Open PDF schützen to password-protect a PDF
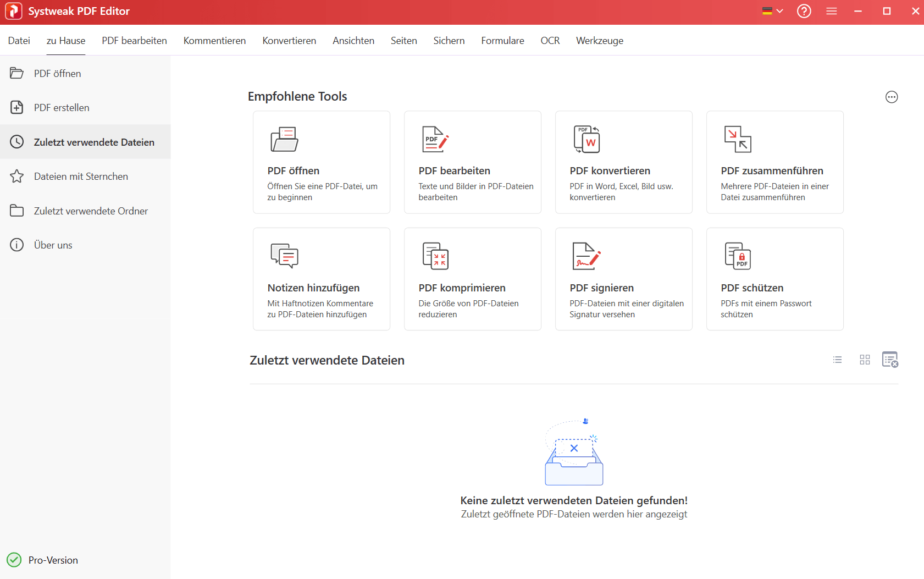The height and width of the screenshot is (579, 924). coord(774,279)
